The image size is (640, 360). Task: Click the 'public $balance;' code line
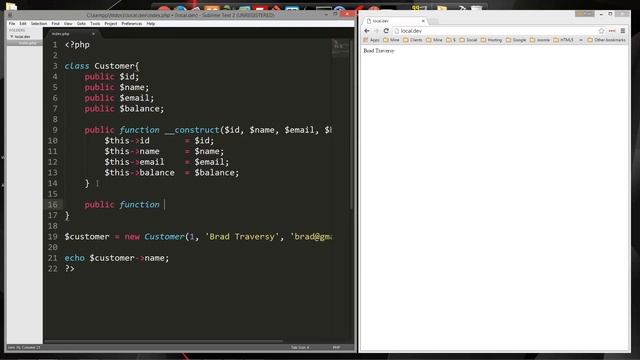[x=124, y=109]
